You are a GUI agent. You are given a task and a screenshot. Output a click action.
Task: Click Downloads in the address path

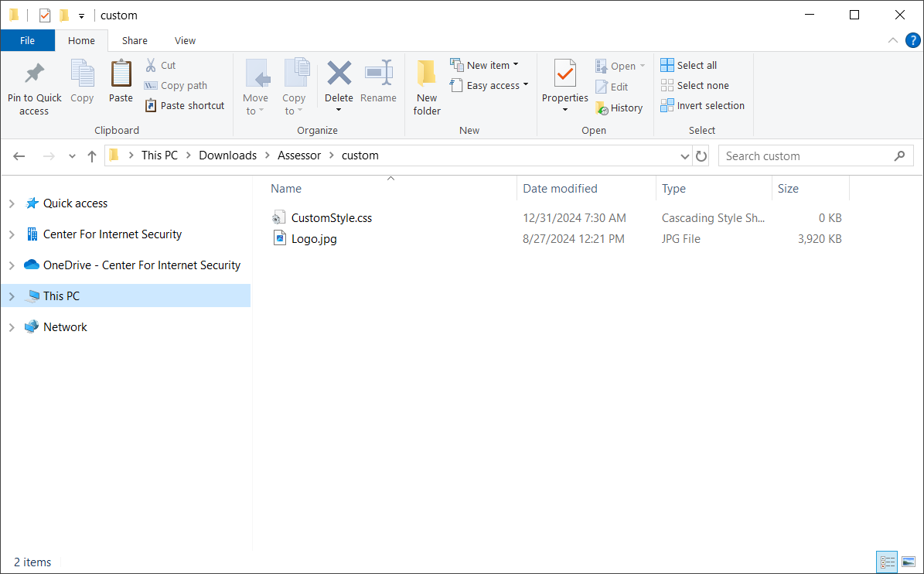(227, 155)
